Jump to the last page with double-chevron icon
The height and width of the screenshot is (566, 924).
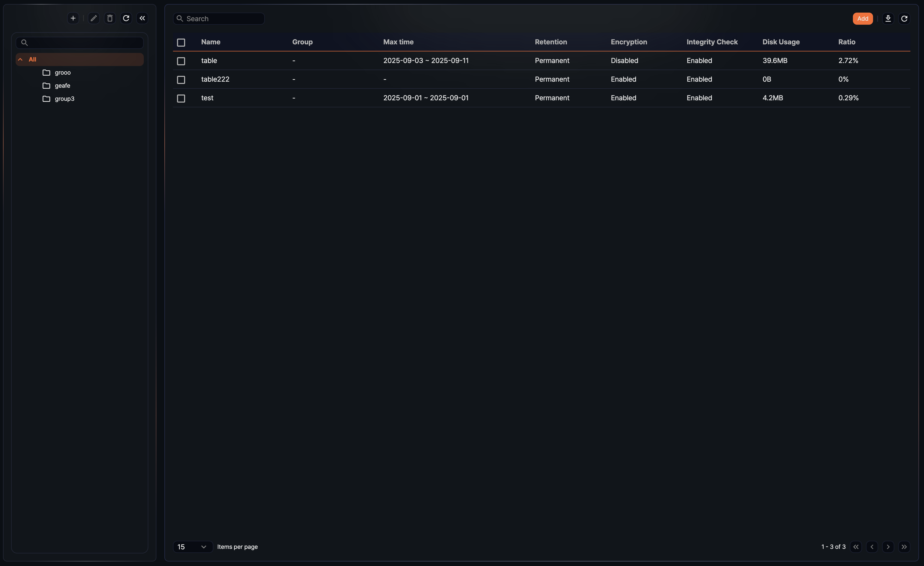click(905, 547)
